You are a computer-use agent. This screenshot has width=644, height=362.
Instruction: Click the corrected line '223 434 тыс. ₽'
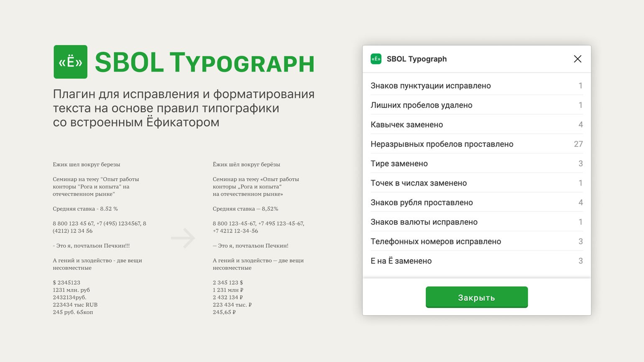tap(232, 305)
